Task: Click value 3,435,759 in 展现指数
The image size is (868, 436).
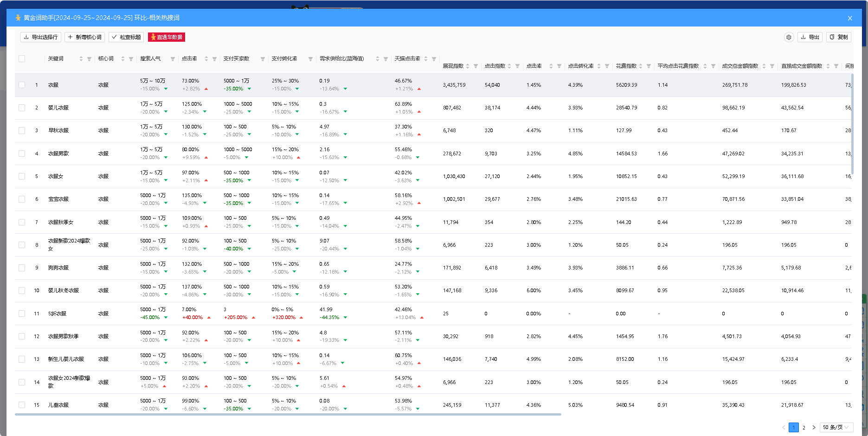Action: [x=454, y=85]
